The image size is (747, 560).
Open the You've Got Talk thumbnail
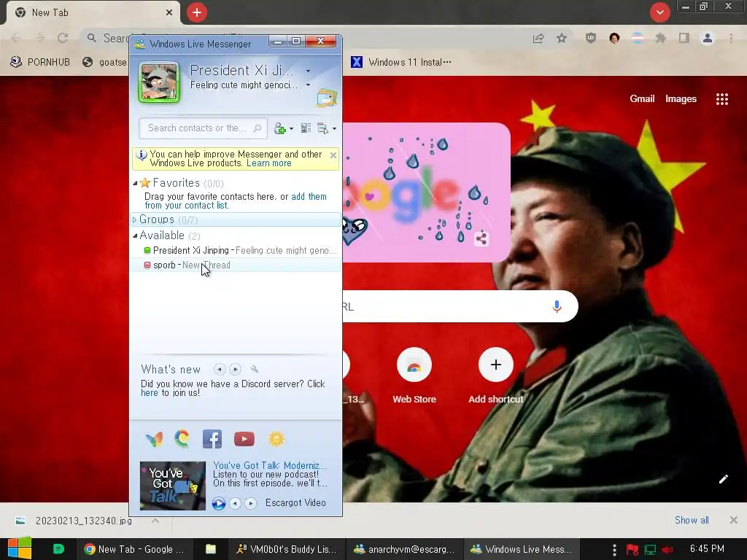click(172, 486)
